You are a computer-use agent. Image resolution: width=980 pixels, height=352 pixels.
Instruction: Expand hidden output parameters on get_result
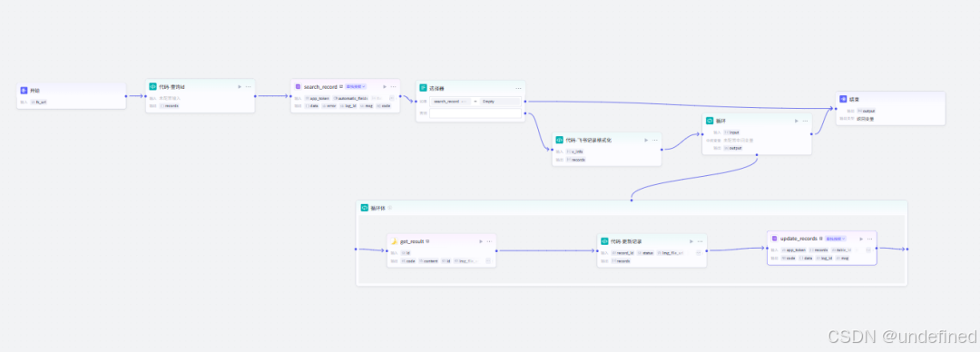[488, 260]
